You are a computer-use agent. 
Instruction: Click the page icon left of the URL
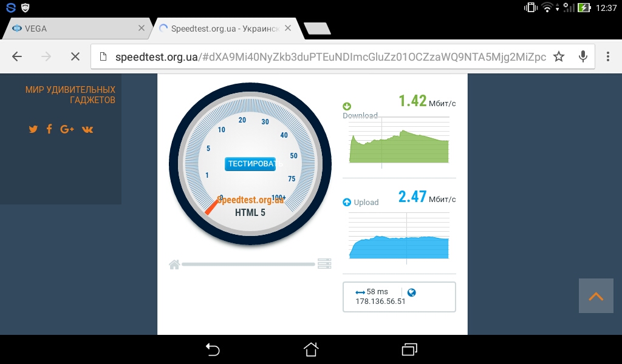point(103,56)
